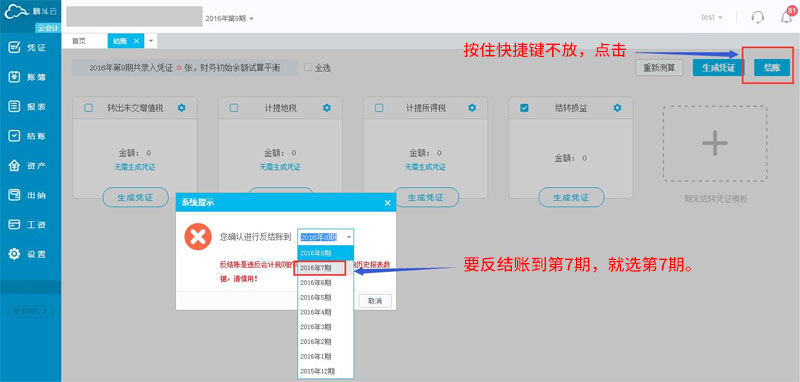Click the 结账 button at top right
This screenshot has height=382, width=800.
tap(772, 67)
